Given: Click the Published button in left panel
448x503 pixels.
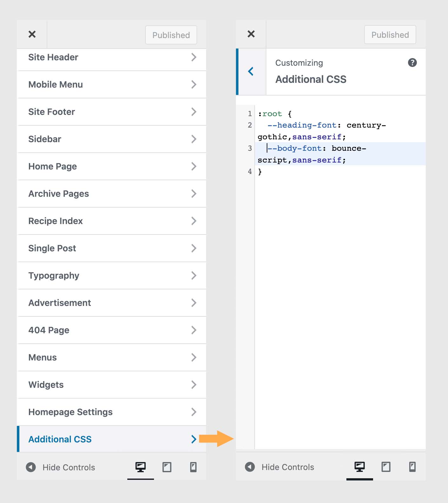Looking at the screenshot, I should click(x=171, y=35).
